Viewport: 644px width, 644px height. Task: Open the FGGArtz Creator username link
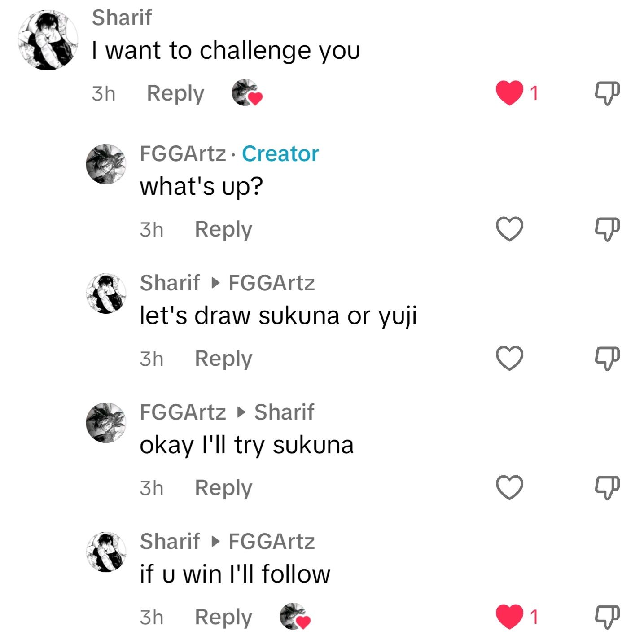(x=183, y=153)
